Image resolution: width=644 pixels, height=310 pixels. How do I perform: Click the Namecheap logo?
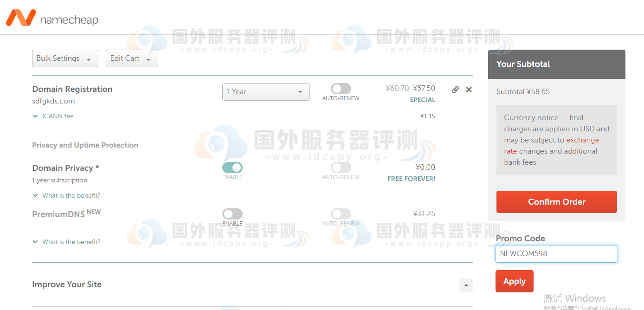point(52,19)
